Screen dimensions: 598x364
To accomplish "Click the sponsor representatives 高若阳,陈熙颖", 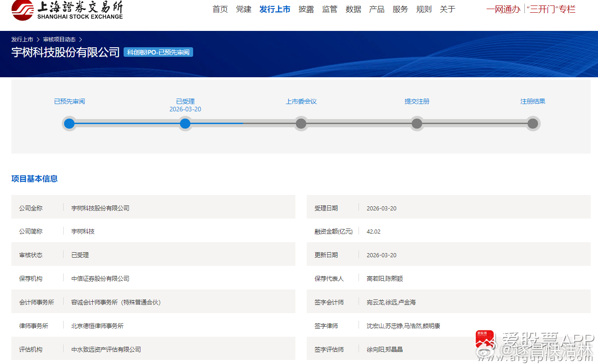I will (x=385, y=279).
